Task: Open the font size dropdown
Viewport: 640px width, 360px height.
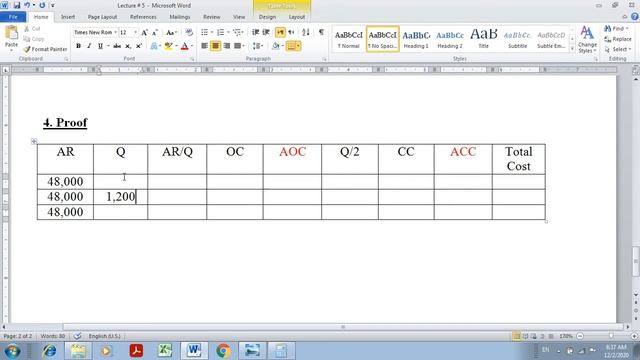Action: point(136,32)
